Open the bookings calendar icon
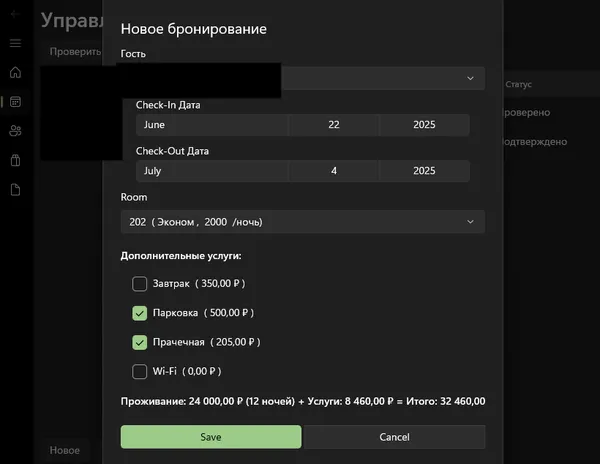 pyautogui.click(x=15, y=101)
